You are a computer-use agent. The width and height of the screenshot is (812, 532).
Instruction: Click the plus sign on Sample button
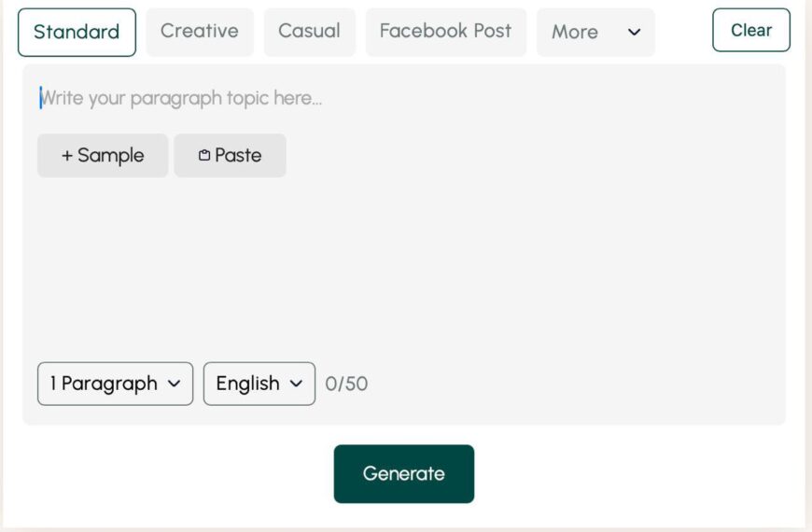67,156
